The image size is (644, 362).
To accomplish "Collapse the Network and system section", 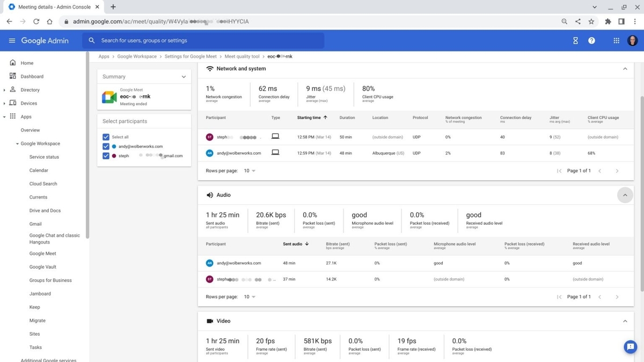I will tap(625, 69).
